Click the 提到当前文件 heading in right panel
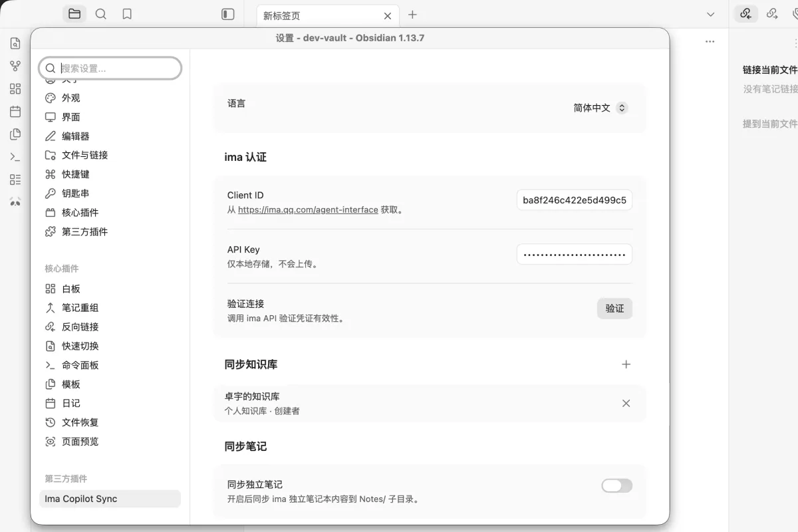 [770, 124]
